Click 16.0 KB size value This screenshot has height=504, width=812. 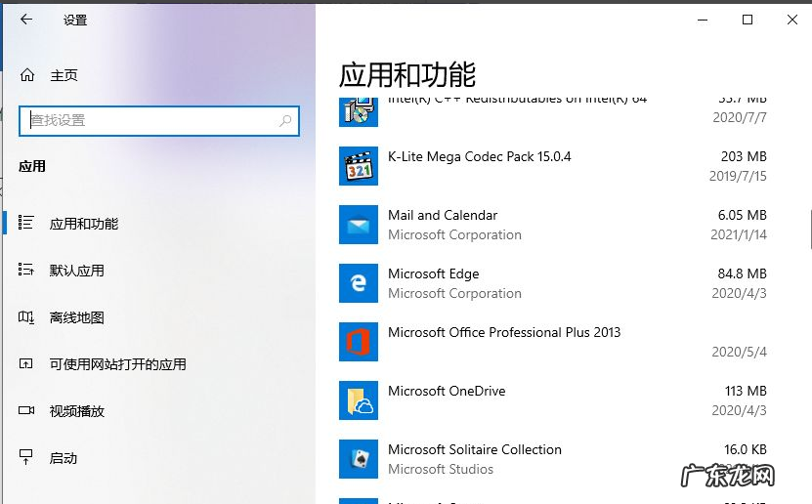746,449
